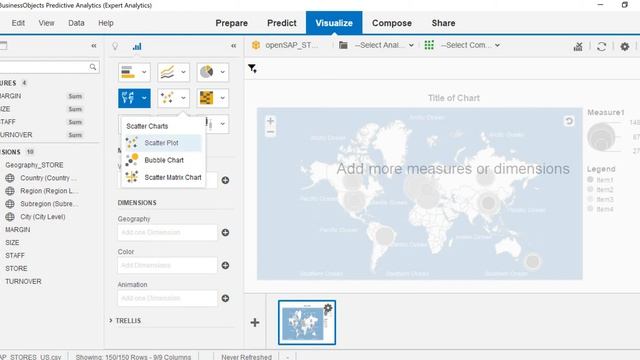The width and height of the screenshot is (640, 360).
Task: Click the Title of Chart text
Action: pos(453,98)
